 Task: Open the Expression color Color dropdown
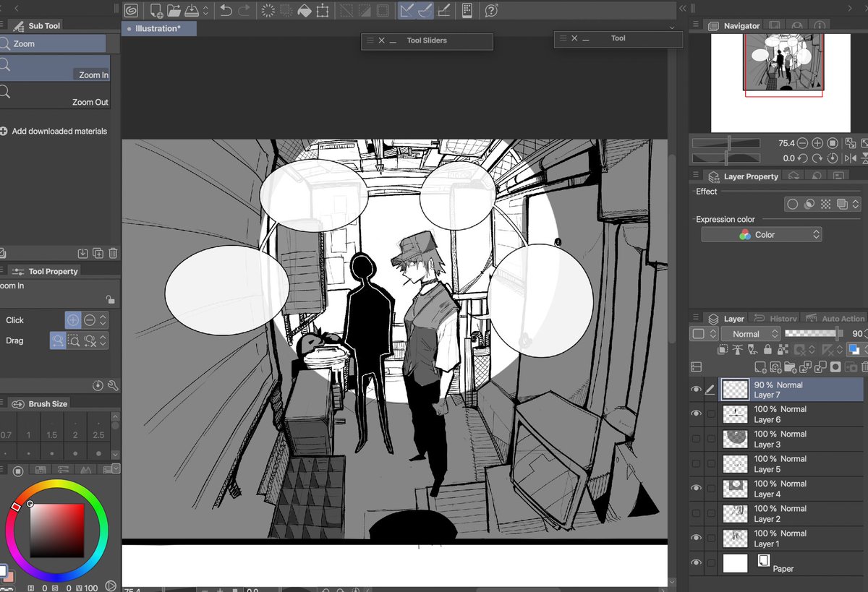tap(762, 234)
